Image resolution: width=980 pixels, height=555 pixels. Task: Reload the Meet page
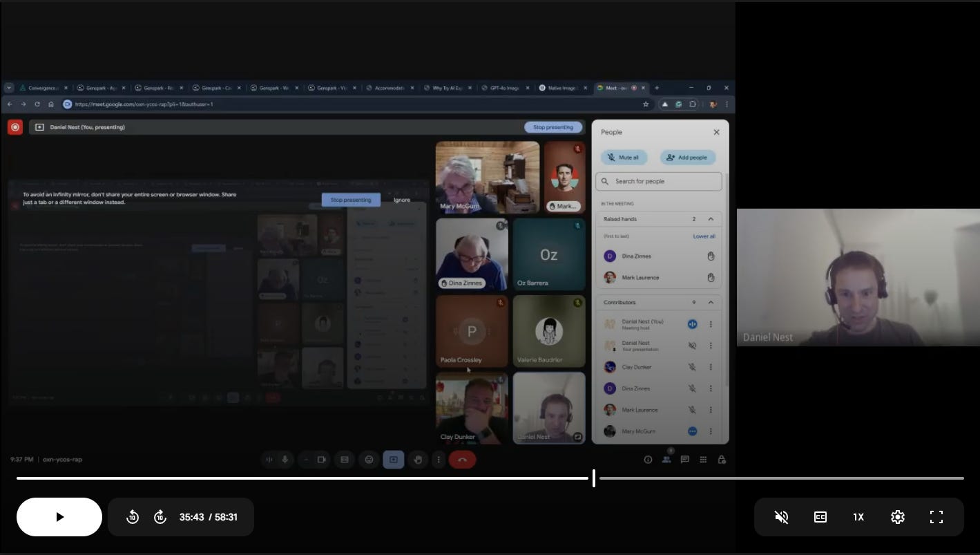click(37, 104)
